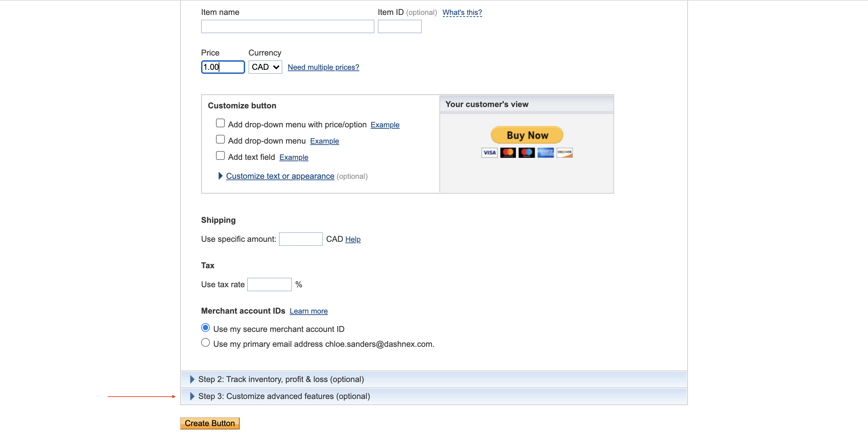Check the Add drop-down menu checkbox
The image size is (868, 443).
pos(220,139)
